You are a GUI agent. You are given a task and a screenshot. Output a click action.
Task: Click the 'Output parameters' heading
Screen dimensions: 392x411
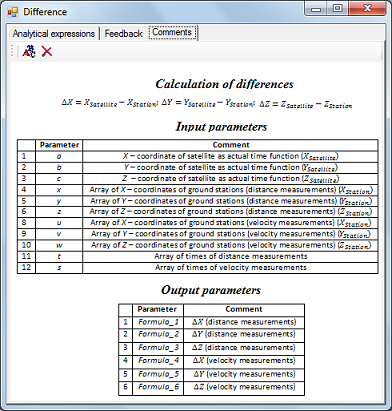pyautogui.click(x=211, y=290)
